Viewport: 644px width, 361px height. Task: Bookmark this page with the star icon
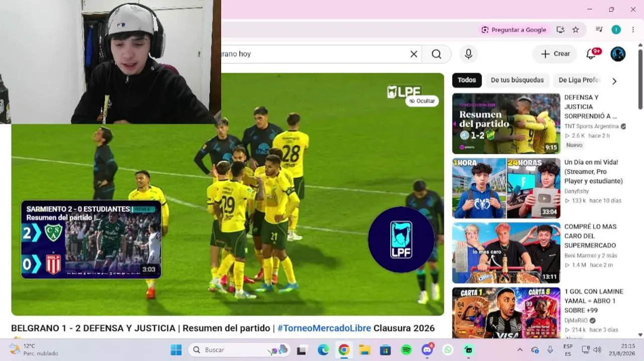(576, 30)
